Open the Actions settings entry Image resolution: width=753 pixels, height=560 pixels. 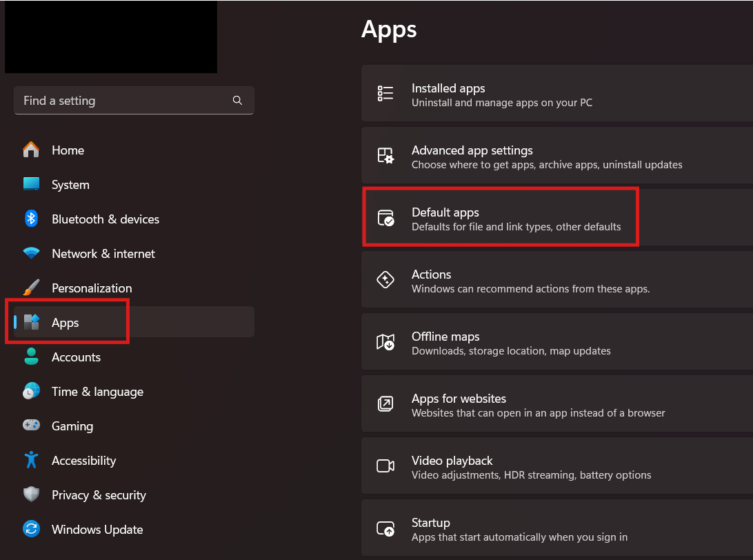530,281
